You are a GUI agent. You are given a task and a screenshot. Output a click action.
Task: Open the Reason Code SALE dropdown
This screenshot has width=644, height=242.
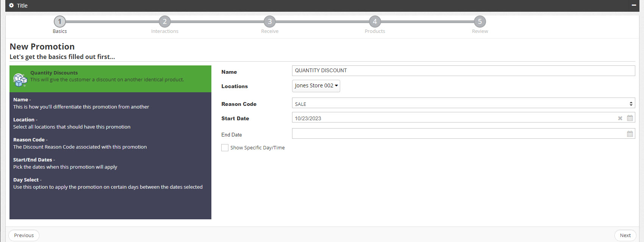coord(463,103)
